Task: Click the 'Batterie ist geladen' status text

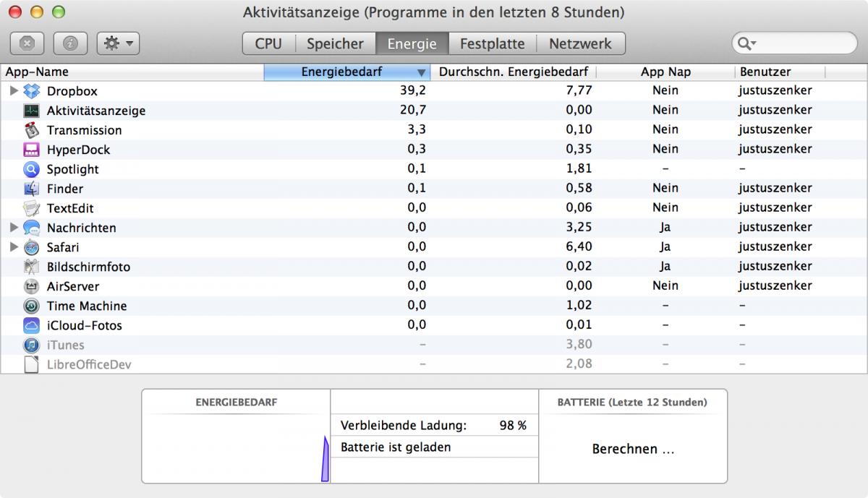Action: tap(396, 447)
